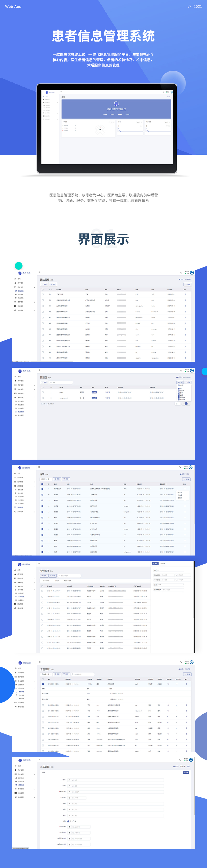Toggle the hamburger menu on 医院管理 page
The image size is (207, 868).
click(x=39, y=272)
